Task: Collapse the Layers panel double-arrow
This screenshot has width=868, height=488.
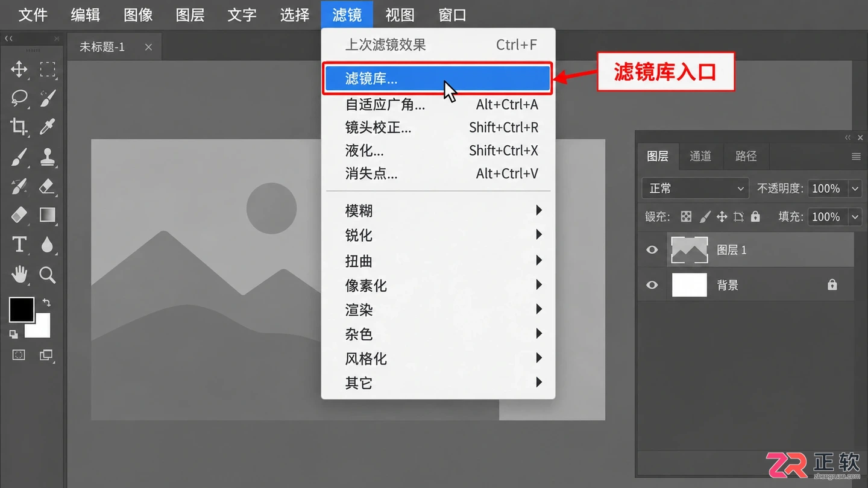Action: [848, 137]
